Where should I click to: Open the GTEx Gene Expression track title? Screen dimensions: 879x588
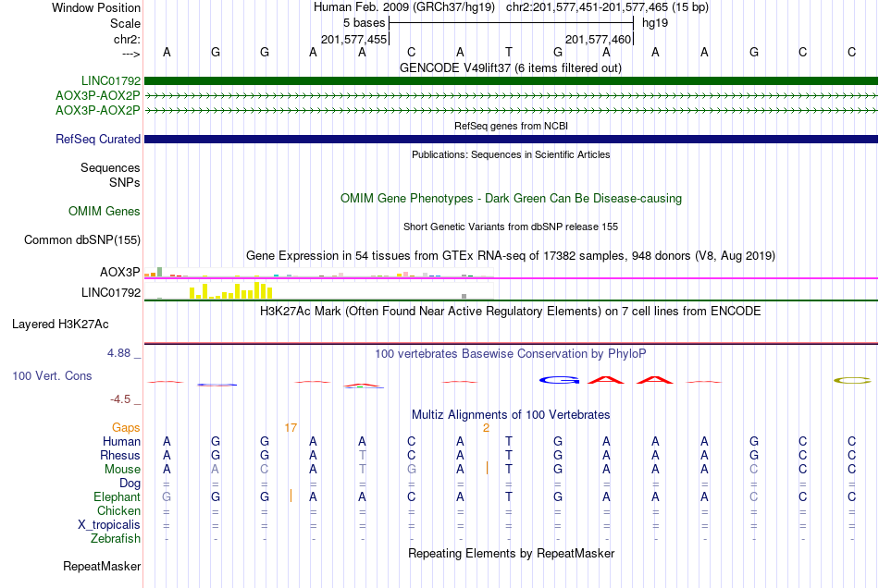pyautogui.click(x=511, y=256)
